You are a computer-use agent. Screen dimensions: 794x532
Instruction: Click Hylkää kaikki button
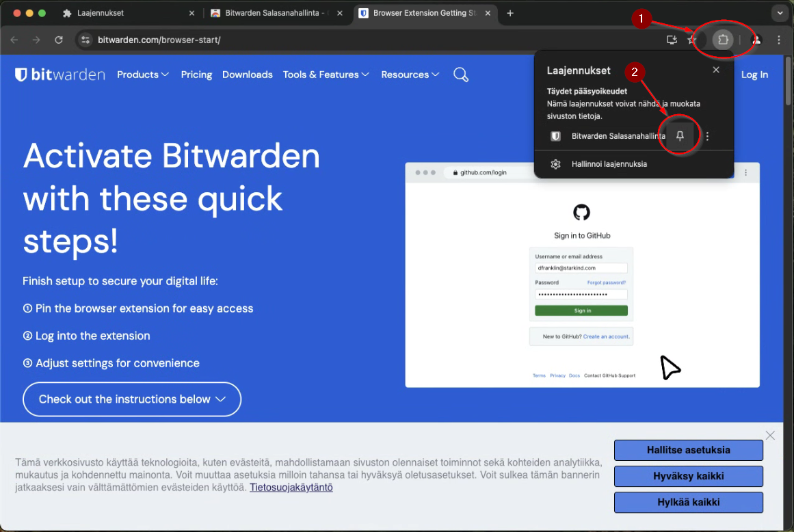(688, 502)
